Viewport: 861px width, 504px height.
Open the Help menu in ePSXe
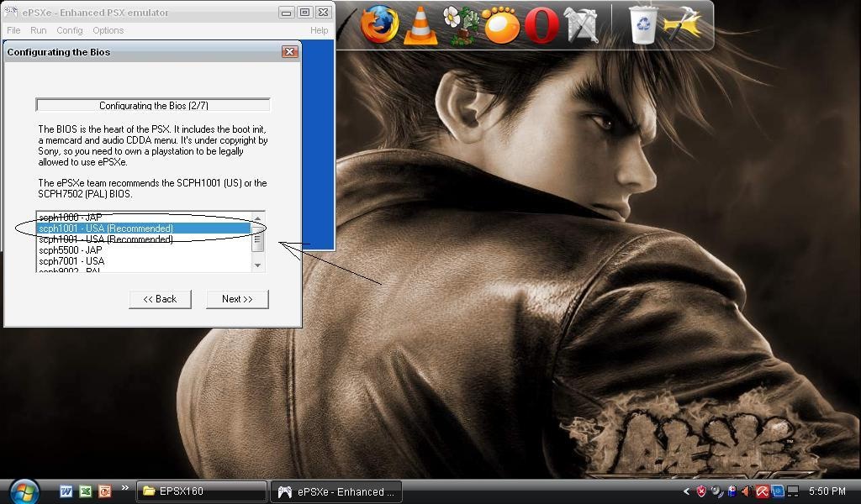[319, 30]
